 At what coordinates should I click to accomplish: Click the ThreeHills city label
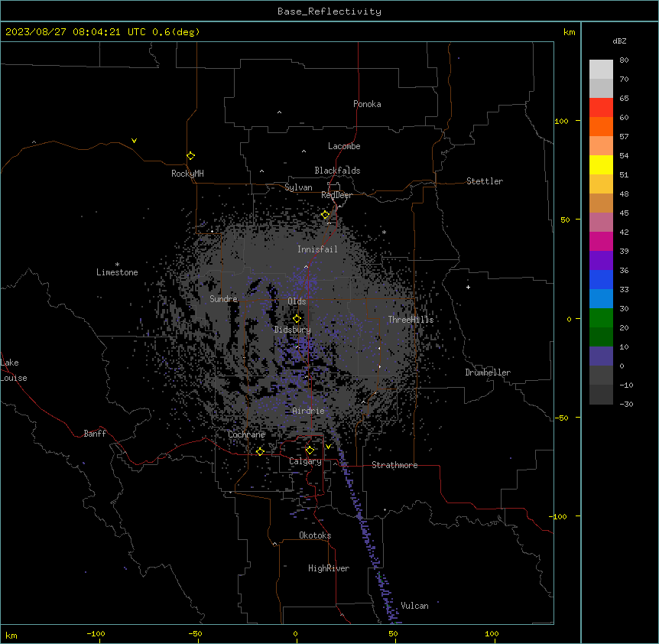(x=411, y=320)
